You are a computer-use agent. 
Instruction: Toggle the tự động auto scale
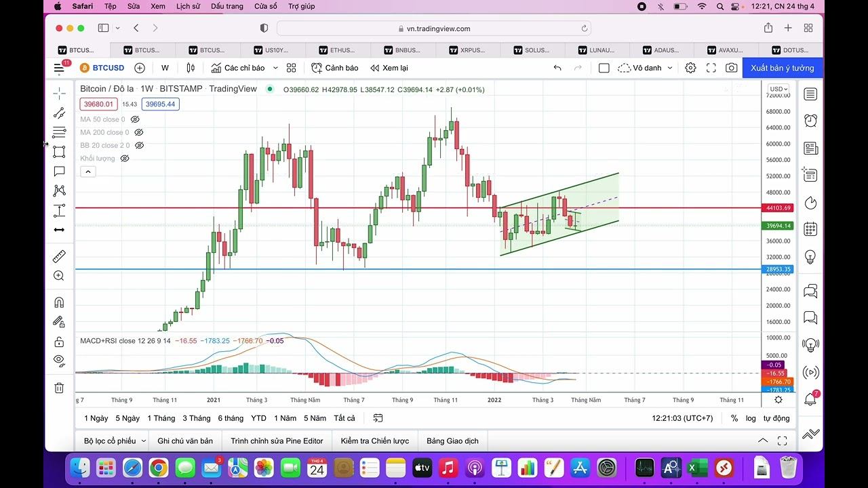pos(776,418)
